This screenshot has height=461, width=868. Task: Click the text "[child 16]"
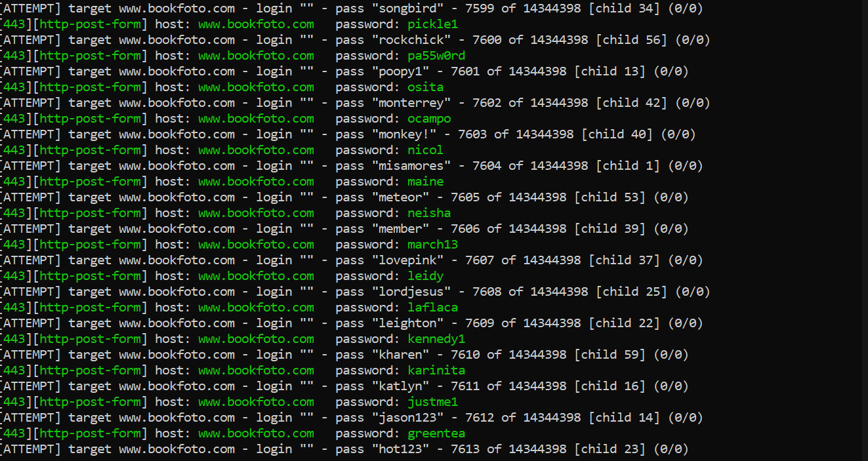609,386
